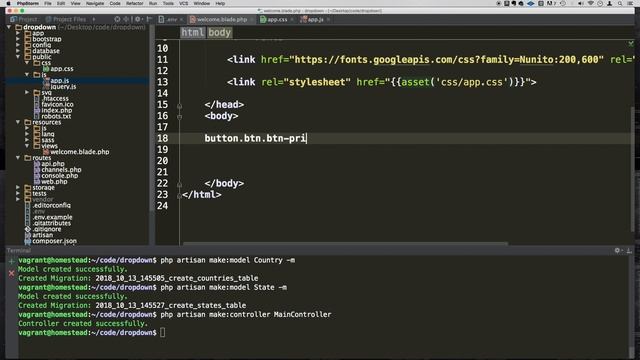640x360 pixels.
Task: Collapse the css folder under public
Action: pos(27,63)
